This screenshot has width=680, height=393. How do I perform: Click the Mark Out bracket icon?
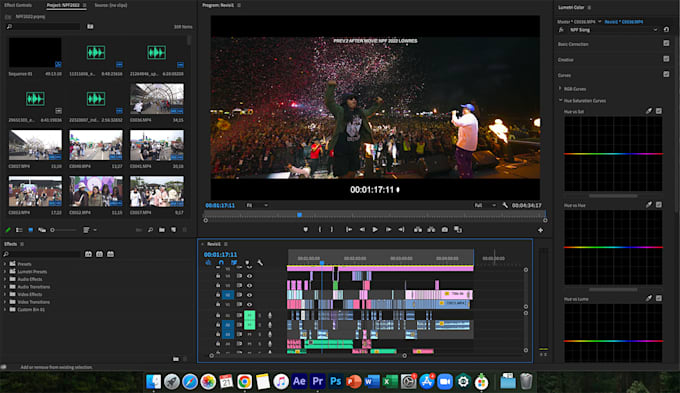click(x=332, y=229)
